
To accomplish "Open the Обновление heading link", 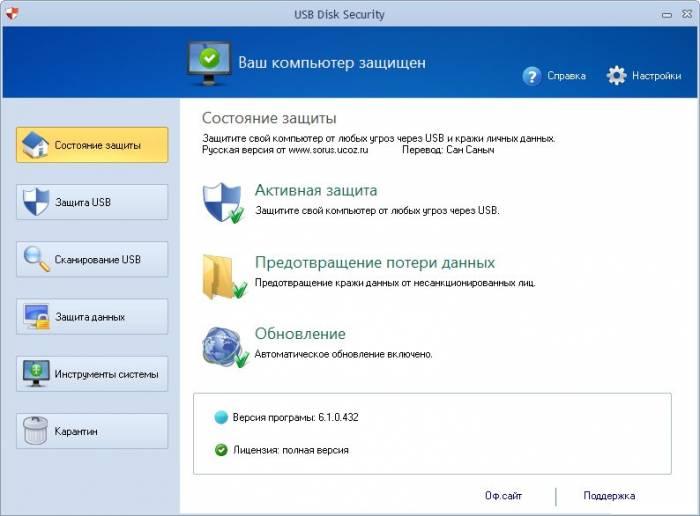I will point(300,334).
